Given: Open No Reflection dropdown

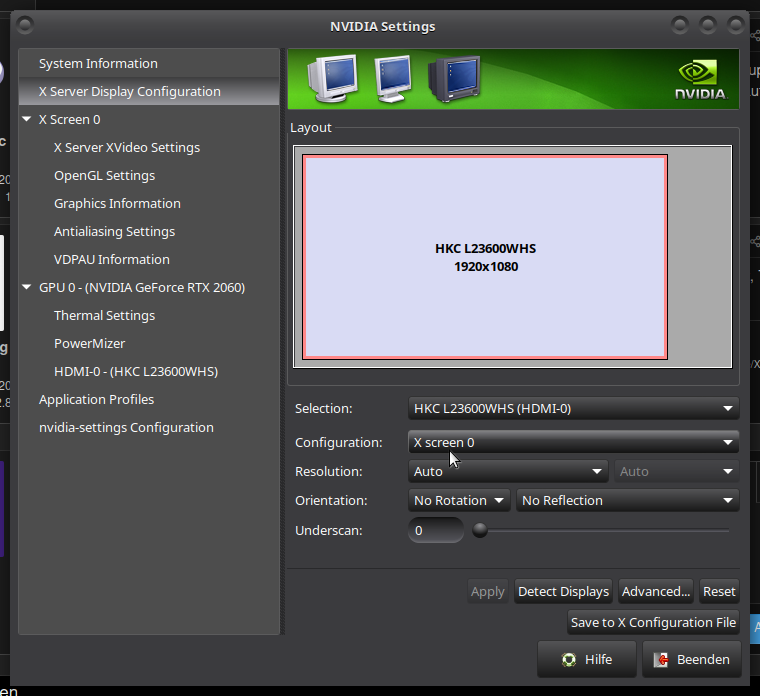Looking at the screenshot, I should click(628, 501).
